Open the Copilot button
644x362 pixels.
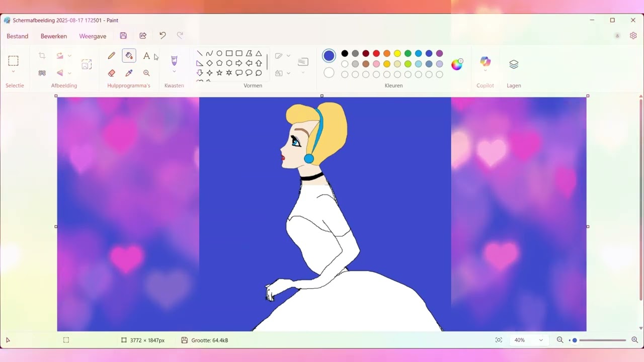[x=485, y=61]
